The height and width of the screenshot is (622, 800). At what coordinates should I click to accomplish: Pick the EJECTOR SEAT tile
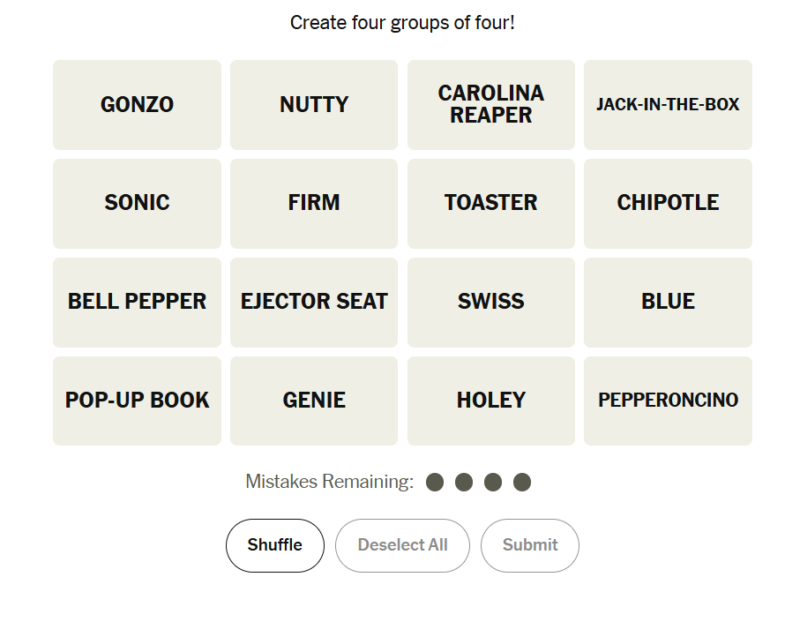click(x=314, y=302)
